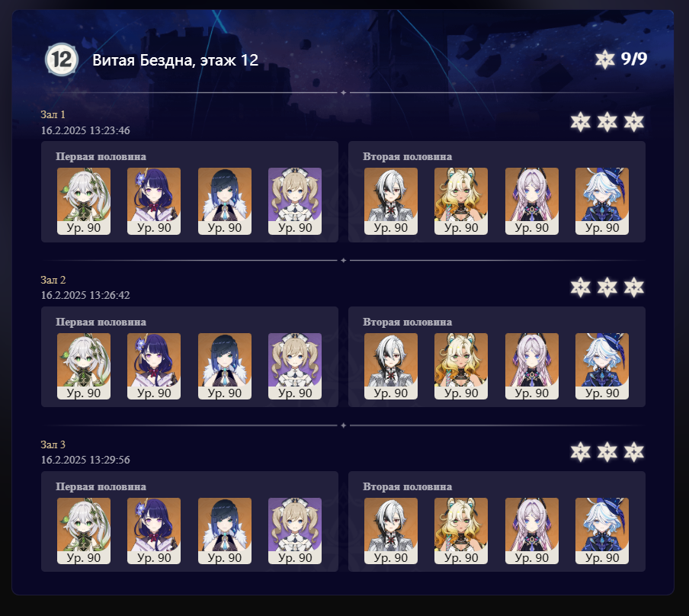Click the Витая Бездна, этаж 12 title

[x=175, y=59]
